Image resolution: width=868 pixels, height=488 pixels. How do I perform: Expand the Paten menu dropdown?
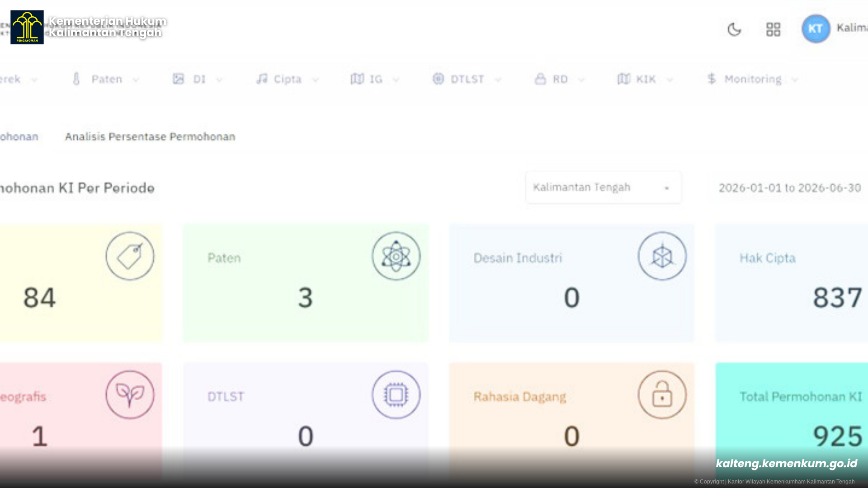coord(105,79)
